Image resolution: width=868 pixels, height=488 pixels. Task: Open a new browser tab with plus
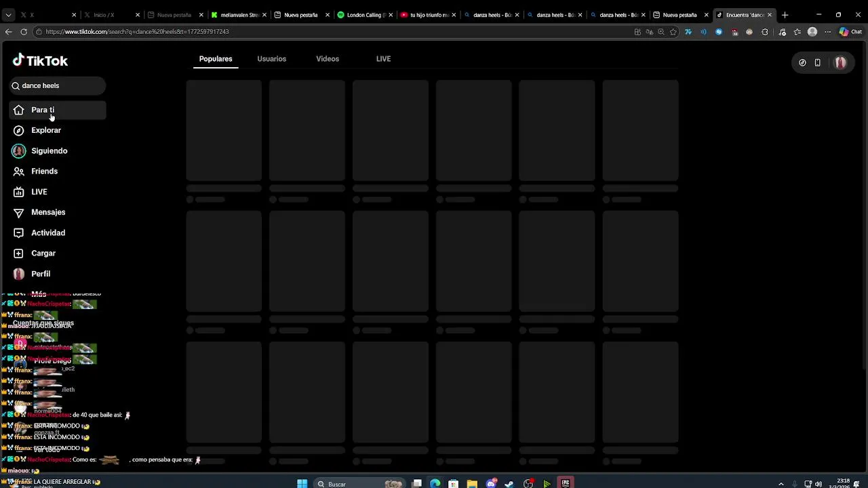coord(785,15)
